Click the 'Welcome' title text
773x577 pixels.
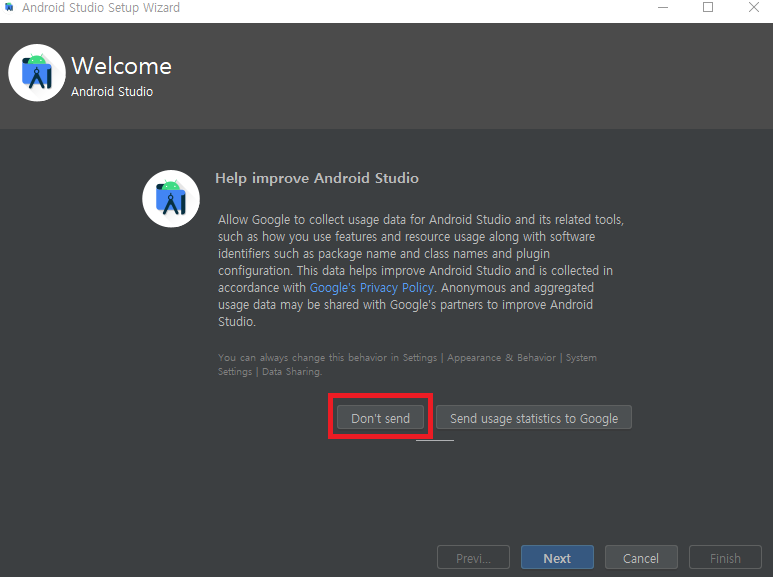point(121,66)
